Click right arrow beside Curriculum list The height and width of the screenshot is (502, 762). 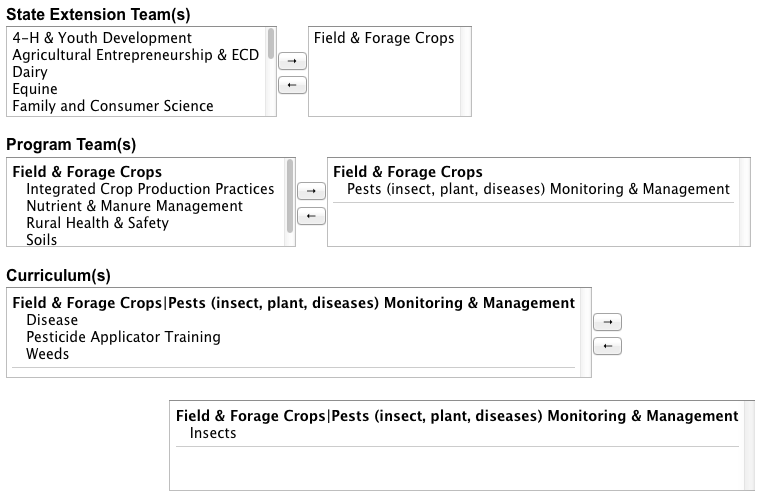[608, 322]
